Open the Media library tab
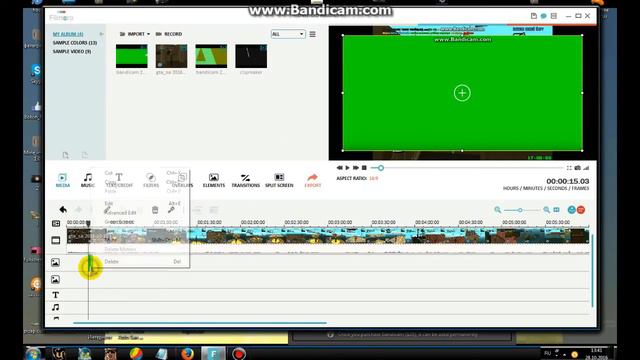640x360 pixels. [x=62, y=180]
